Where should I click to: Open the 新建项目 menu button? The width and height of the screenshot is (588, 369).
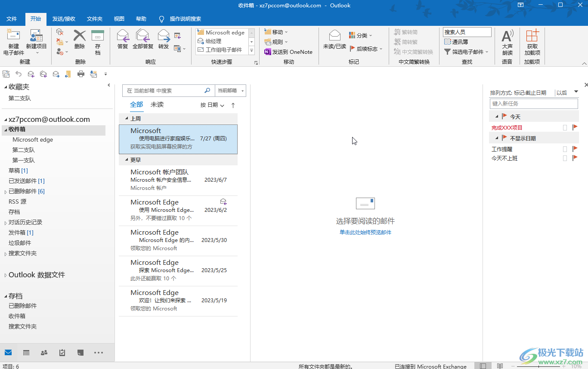(36, 43)
